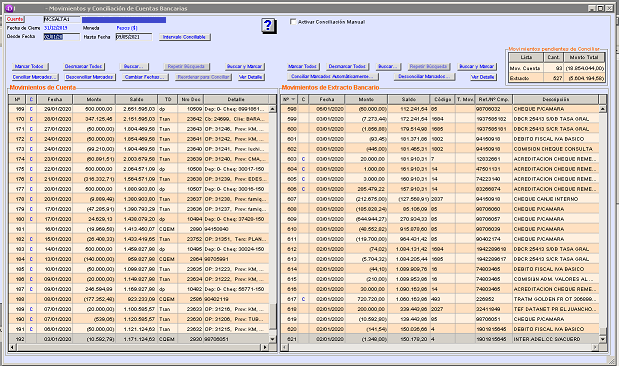Click the application icon in the title bar
The height and width of the screenshot is (366, 619).
click(x=9, y=8)
